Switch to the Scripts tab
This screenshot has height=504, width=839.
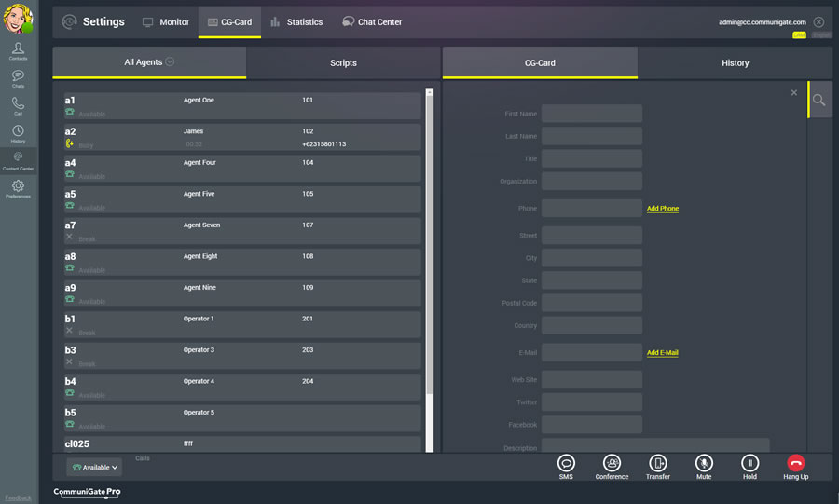(x=343, y=63)
